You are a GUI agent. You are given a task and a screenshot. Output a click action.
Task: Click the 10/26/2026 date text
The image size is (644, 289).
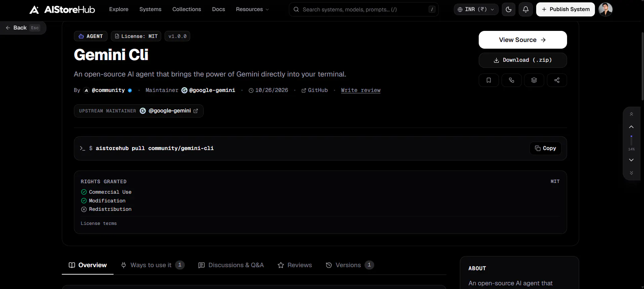click(271, 90)
